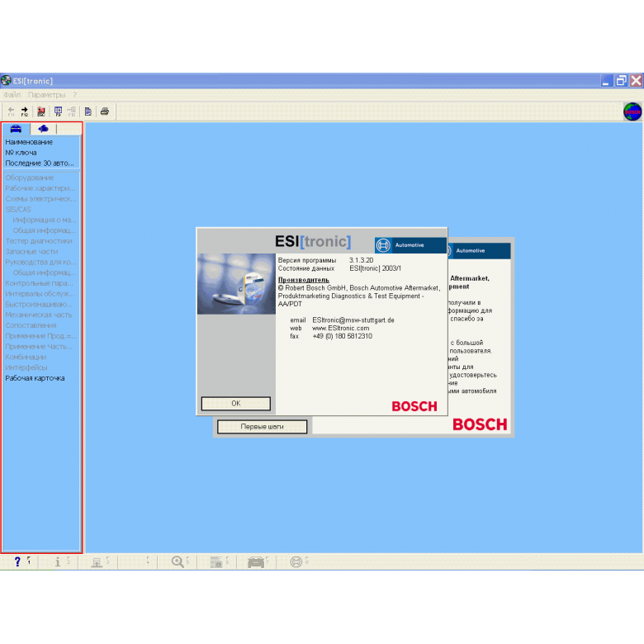Click the back arrow F11 toolbar icon
The image size is (644, 644).
point(11,111)
